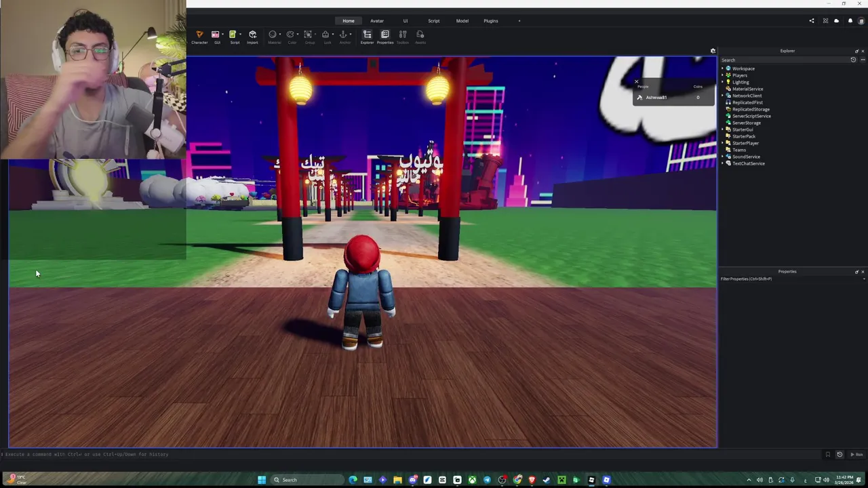Click the GUI insert icon
The width and height of the screenshot is (868, 488).
215,35
